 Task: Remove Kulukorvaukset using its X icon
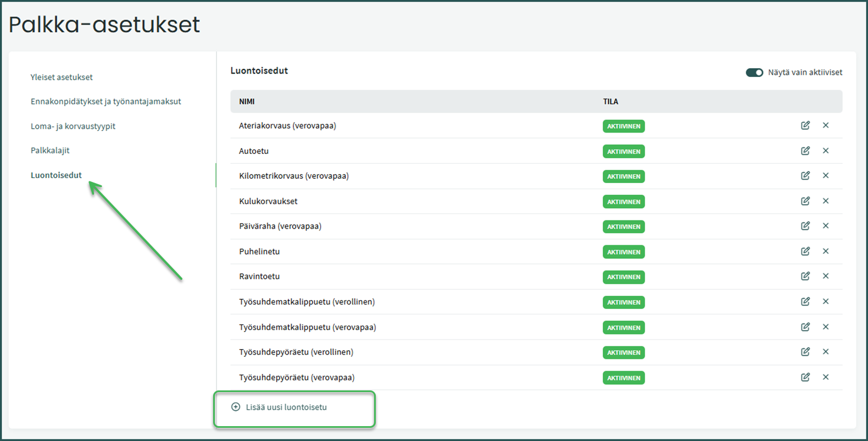[825, 201]
